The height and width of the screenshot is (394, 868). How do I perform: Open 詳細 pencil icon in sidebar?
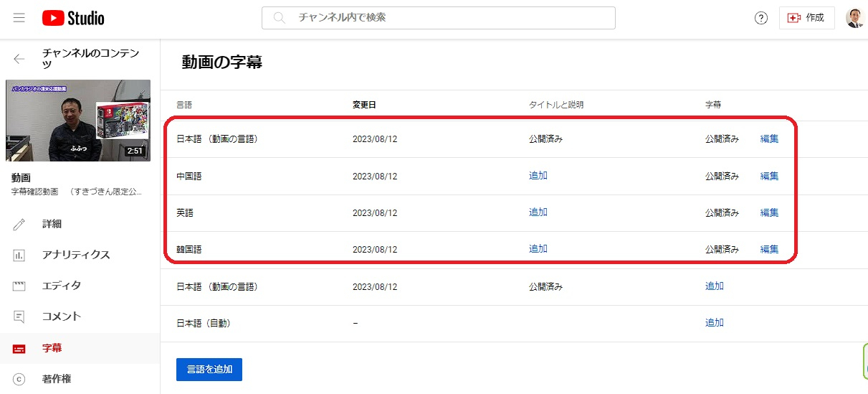[19, 224]
